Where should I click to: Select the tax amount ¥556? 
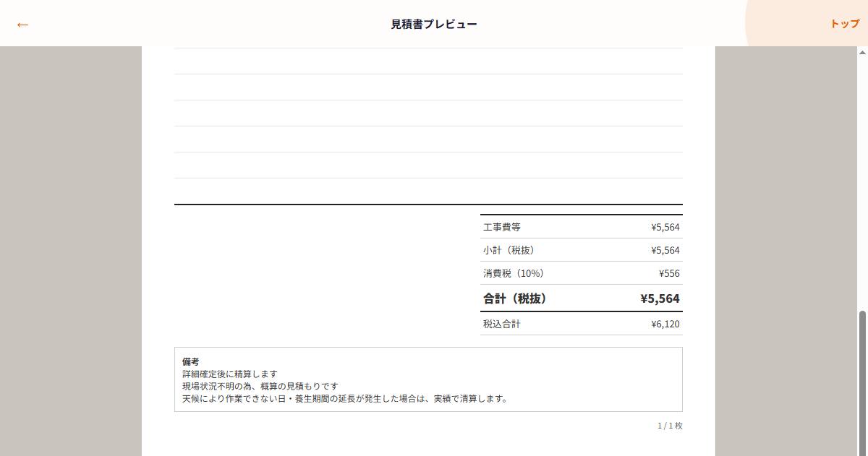click(x=669, y=273)
